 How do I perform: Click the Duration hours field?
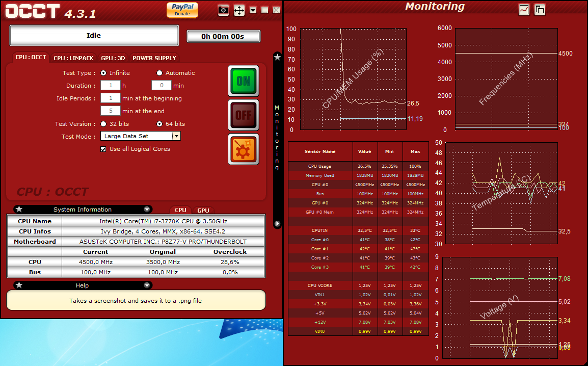tap(110, 86)
